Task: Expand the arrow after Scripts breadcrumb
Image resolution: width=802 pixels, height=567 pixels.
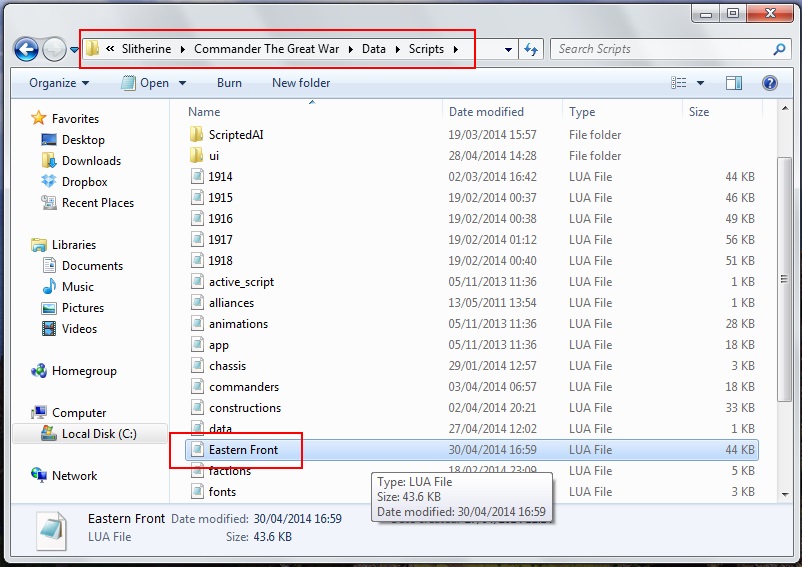Action: (x=456, y=50)
